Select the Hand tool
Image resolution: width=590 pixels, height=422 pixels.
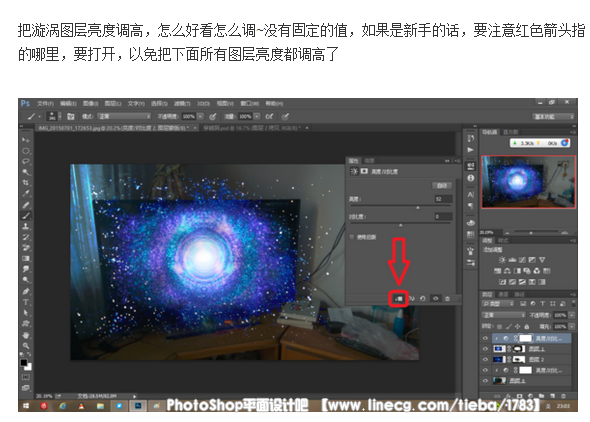click(x=26, y=335)
